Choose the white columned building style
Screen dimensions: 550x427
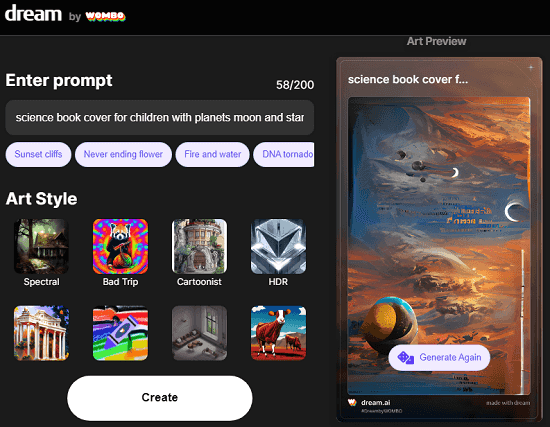(41, 333)
